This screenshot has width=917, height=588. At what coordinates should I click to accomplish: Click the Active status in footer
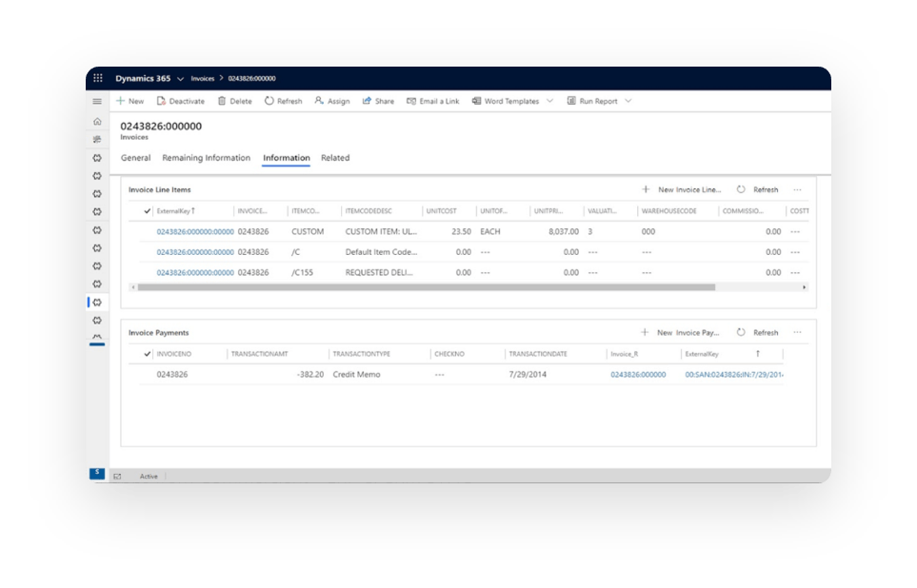[x=149, y=477]
